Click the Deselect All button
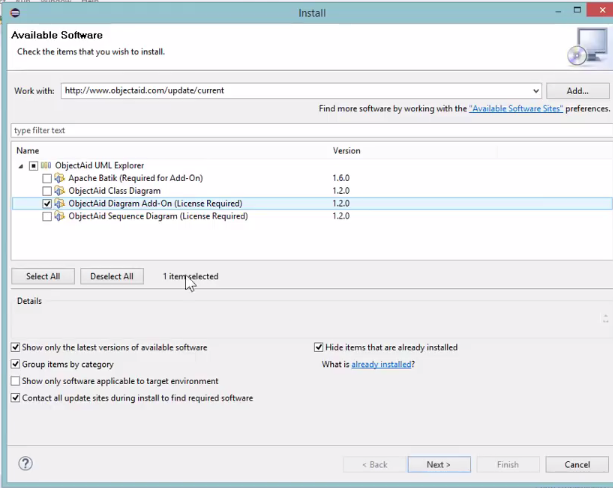Viewport: 613px width, 488px height. pos(112,276)
